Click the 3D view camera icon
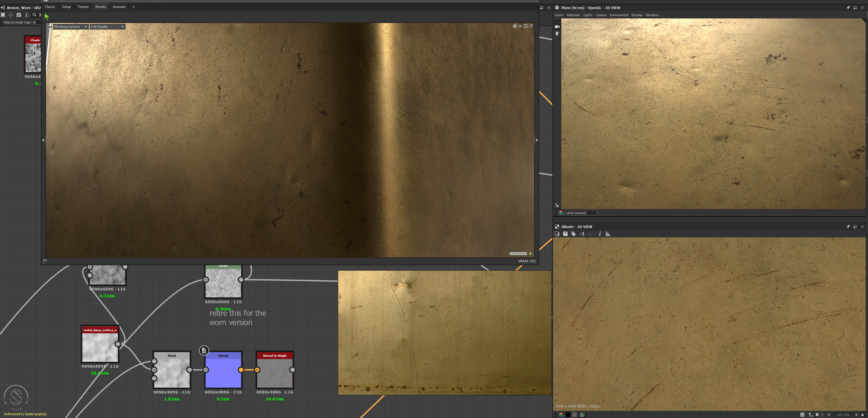Viewport: 868px width, 418px height. pos(557,27)
